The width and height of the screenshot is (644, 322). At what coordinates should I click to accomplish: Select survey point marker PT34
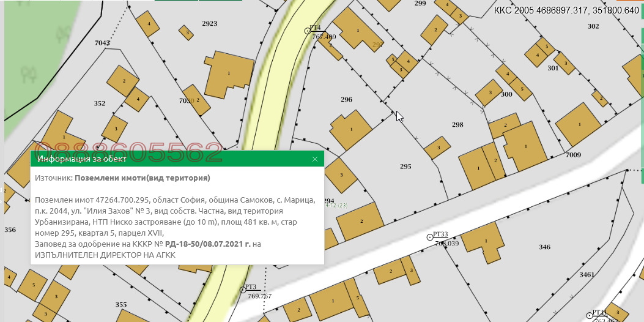589,315
